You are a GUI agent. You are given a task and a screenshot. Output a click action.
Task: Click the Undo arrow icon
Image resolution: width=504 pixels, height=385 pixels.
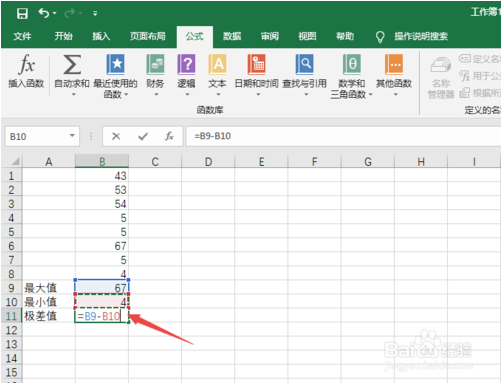coord(44,13)
